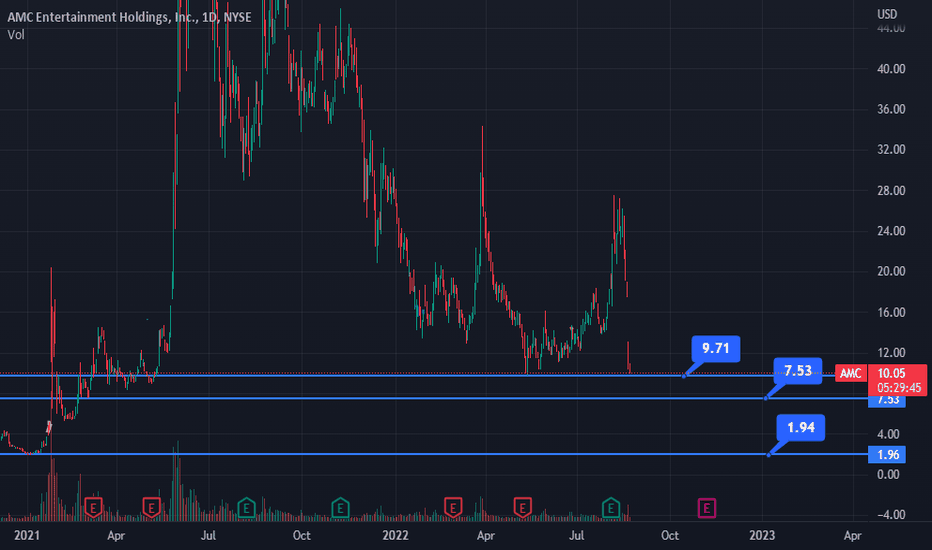This screenshot has width=932, height=550.
Task: Open the red earnings marker after Apr 2021
Action: pyautogui.click(x=152, y=508)
